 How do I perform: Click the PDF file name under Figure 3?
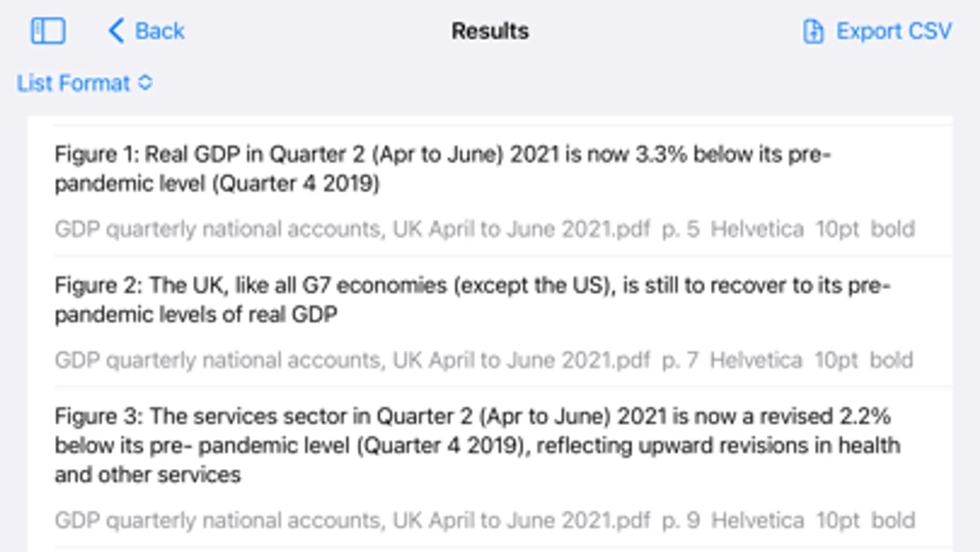pyautogui.click(x=352, y=520)
